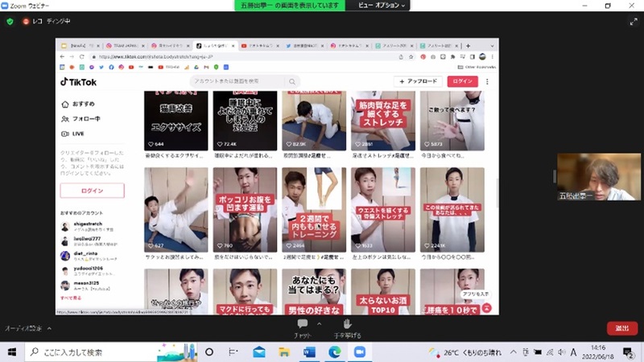Open the taskbar weather widget
Image resolution: width=644 pixels, height=362 pixels.
click(465, 352)
